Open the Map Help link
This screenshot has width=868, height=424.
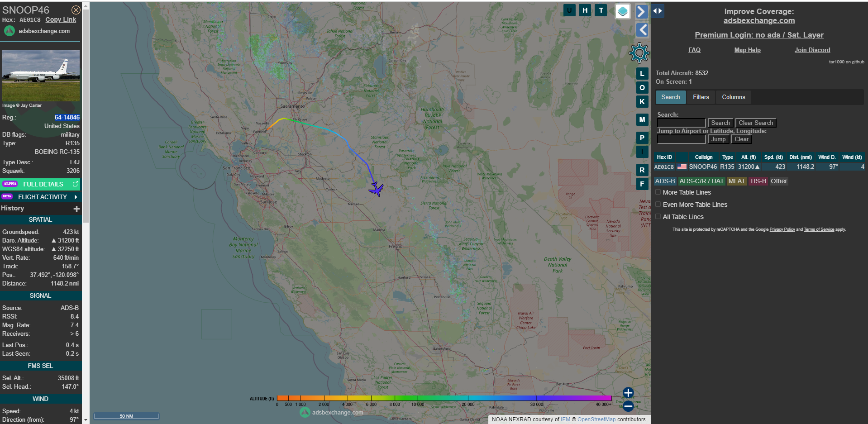pos(747,50)
